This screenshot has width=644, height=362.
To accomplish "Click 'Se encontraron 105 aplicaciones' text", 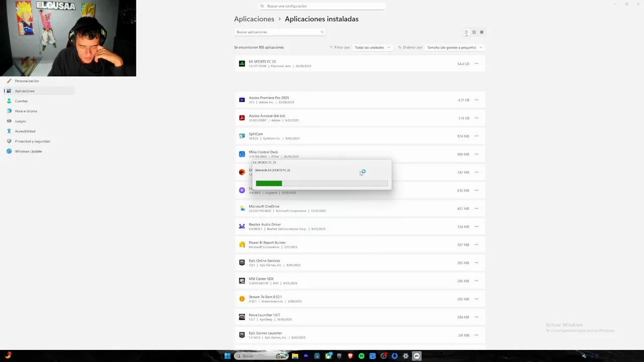I will (x=259, y=47).
